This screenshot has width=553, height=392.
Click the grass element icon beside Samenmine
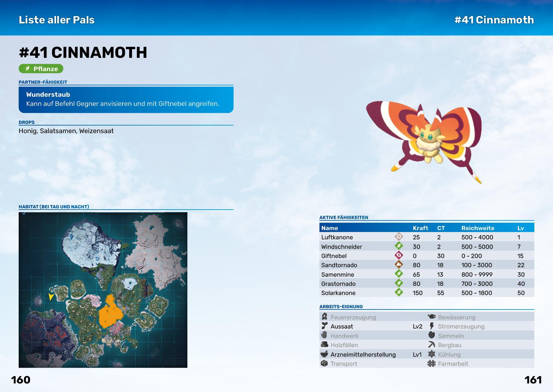click(399, 274)
